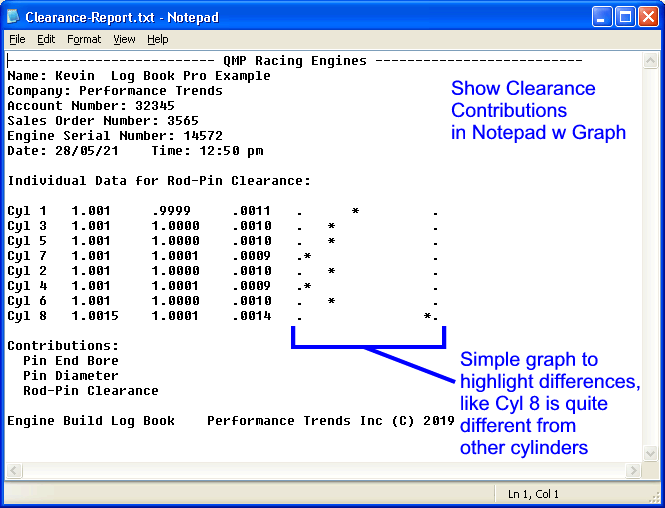Click the '.9999' value in Cyl 1 row
The height and width of the screenshot is (508, 665).
coord(171,211)
